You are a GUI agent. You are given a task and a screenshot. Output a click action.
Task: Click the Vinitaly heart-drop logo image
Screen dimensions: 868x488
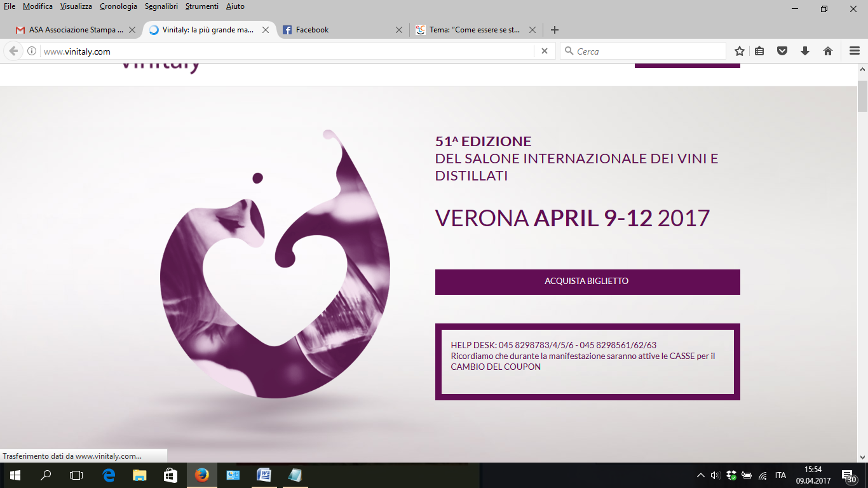[275, 264]
